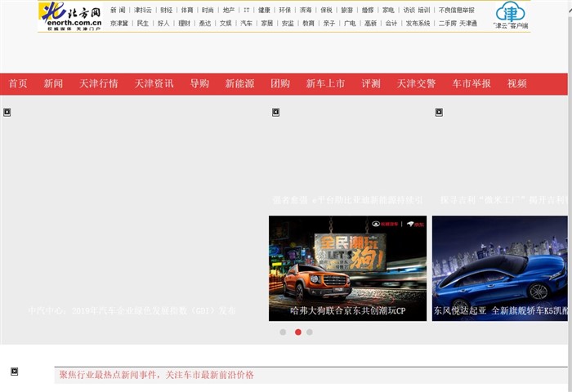Screen dimensions: 572x392
Task: Select 导购 in the red navbar
Action: point(199,83)
